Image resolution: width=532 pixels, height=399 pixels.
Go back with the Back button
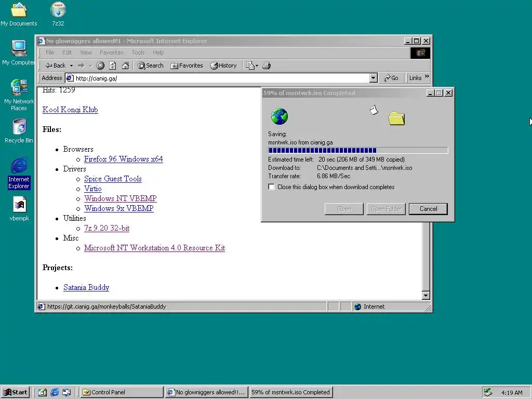click(56, 65)
